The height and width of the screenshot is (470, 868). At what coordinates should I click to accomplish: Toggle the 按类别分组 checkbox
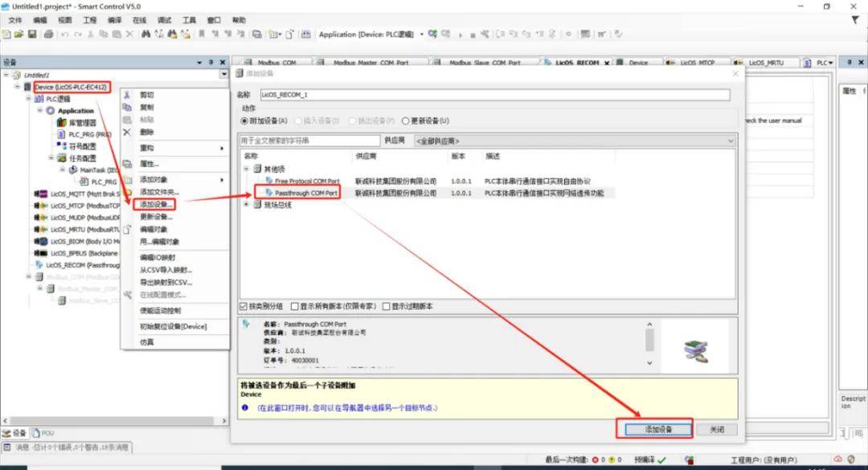244,306
